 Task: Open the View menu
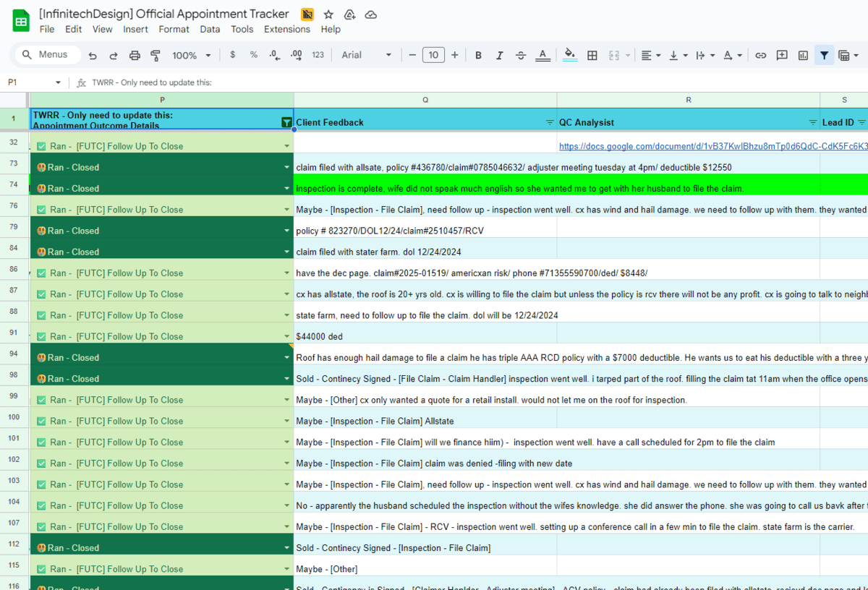pyautogui.click(x=102, y=30)
